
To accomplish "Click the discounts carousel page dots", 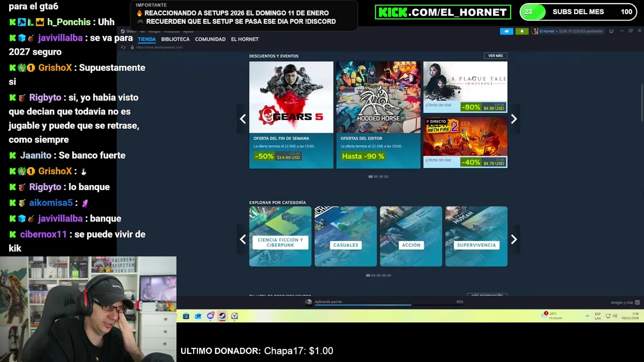I will pyautogui.click(x=378, y=176).
